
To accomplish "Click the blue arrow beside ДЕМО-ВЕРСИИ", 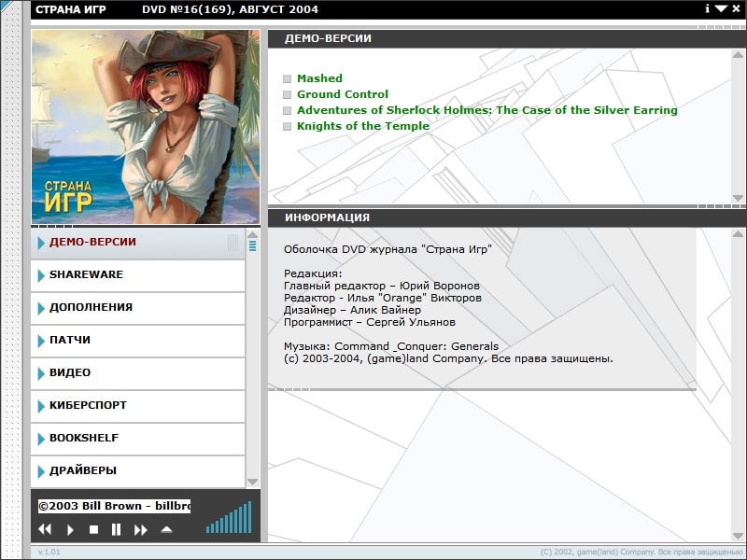I will point(41,243).
